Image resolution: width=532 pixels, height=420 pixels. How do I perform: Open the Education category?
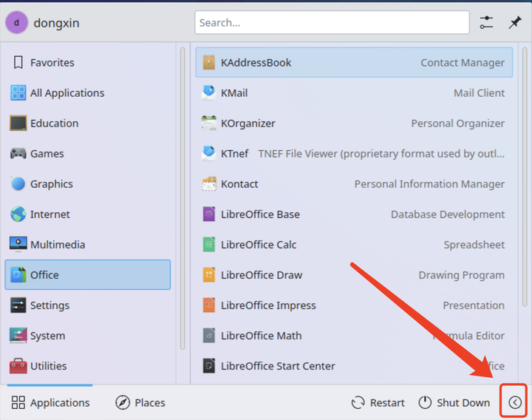point(87,123)
